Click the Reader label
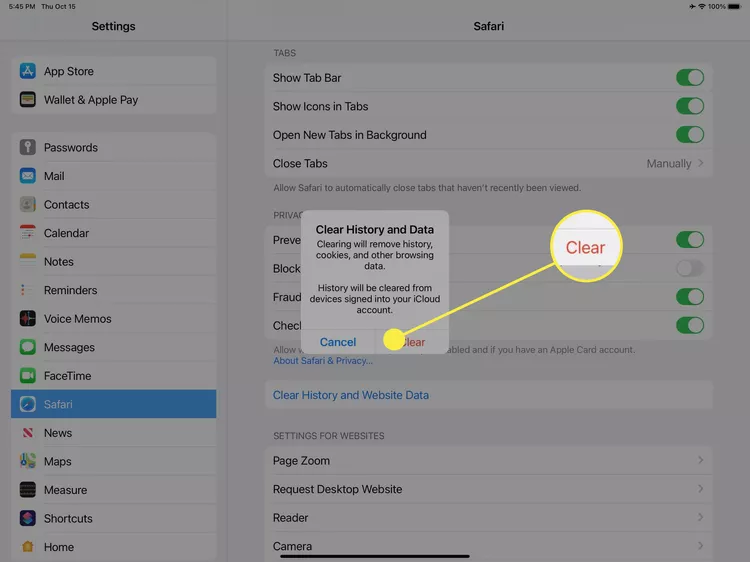Image resolution: width=750 pixels, height=562 pixels. point(290,518)
